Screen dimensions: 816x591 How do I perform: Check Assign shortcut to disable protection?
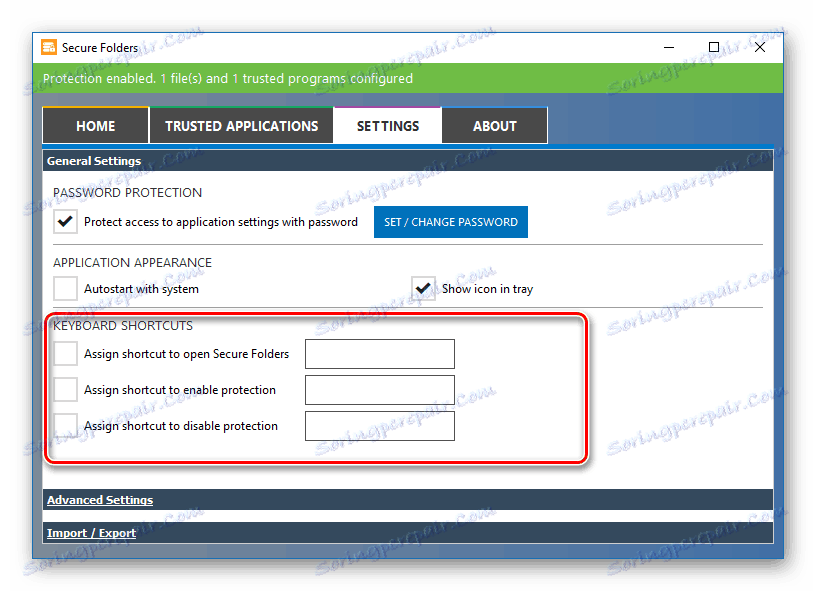click(x=65, y=426)
